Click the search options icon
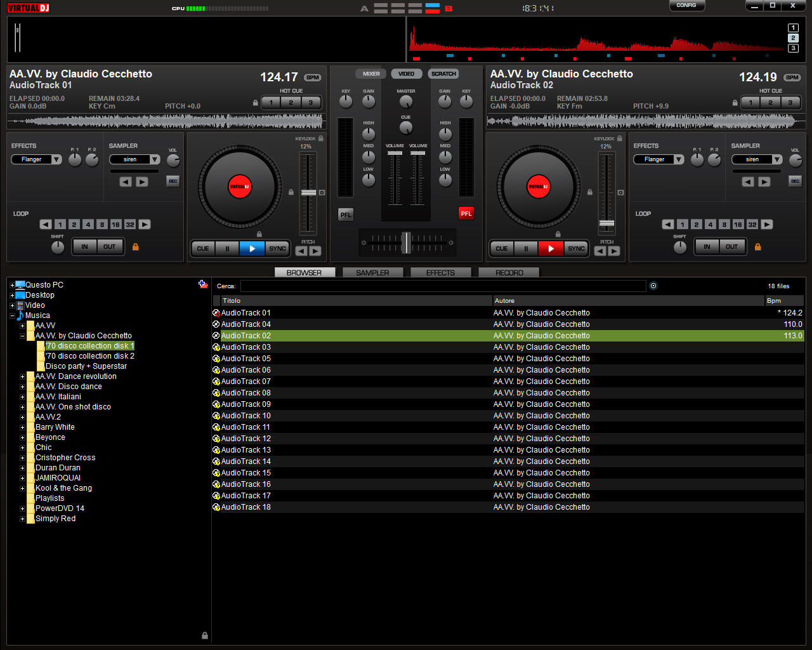The image size is (812, 650). (653, 286)
